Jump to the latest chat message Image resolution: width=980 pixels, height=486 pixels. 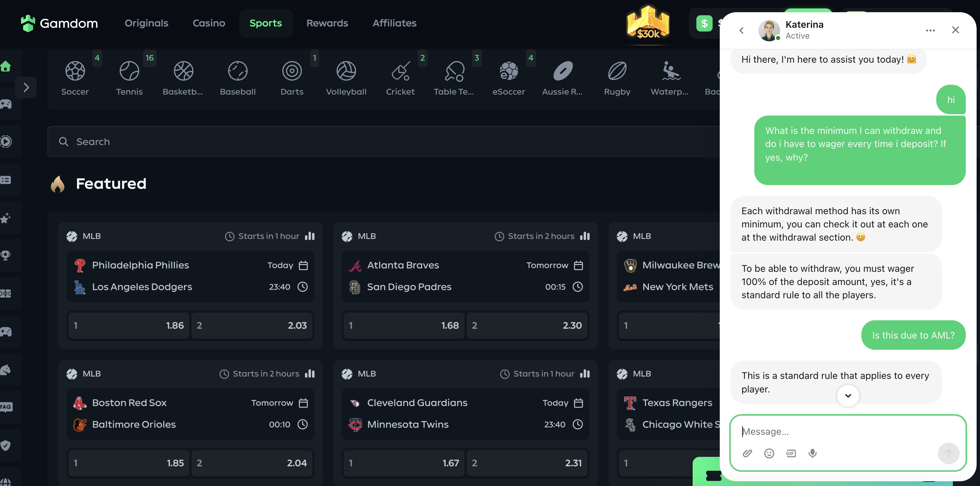coord(848,396)
